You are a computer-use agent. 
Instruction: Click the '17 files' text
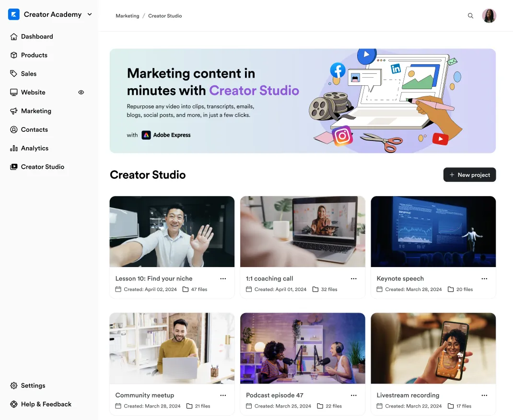[464, 406]
